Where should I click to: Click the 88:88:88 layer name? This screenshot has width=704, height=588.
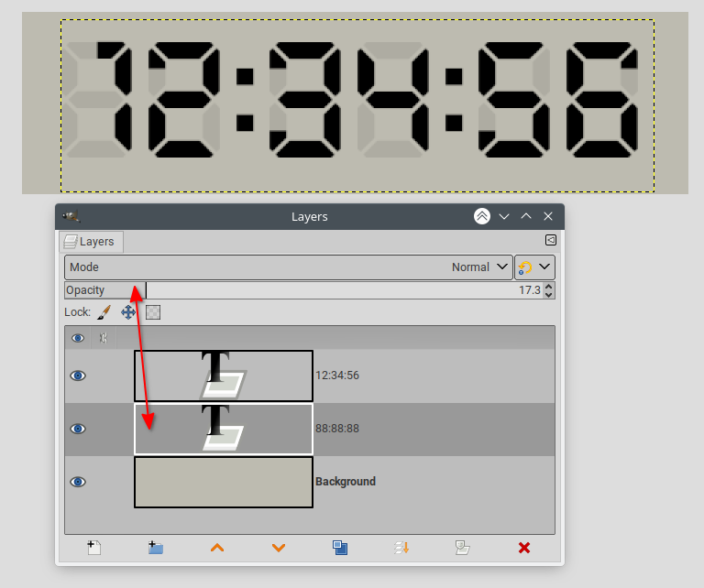pyautogui.click(x=337, y=429)
